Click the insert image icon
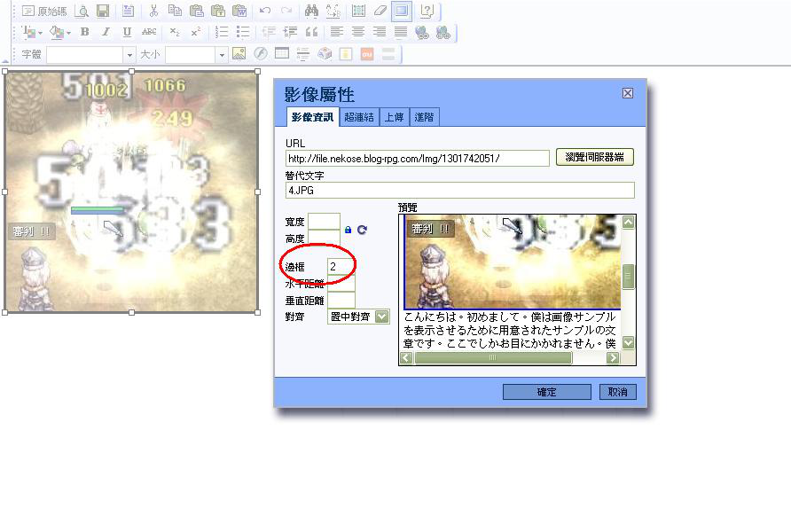 point(239,54)
